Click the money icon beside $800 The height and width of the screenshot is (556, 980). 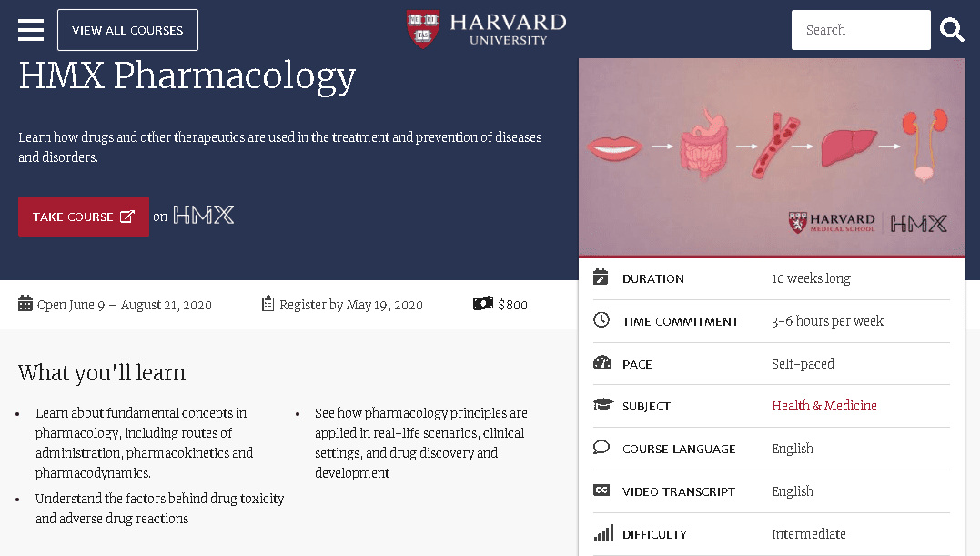point(483,304)
